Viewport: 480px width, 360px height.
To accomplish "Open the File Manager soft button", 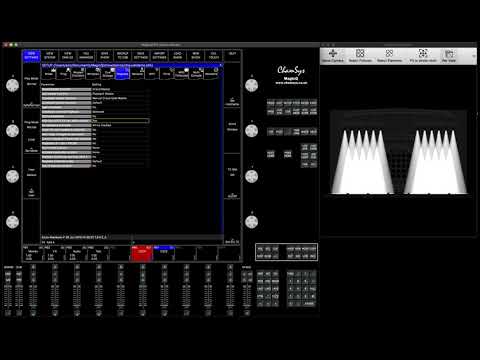I will (86, 56).
